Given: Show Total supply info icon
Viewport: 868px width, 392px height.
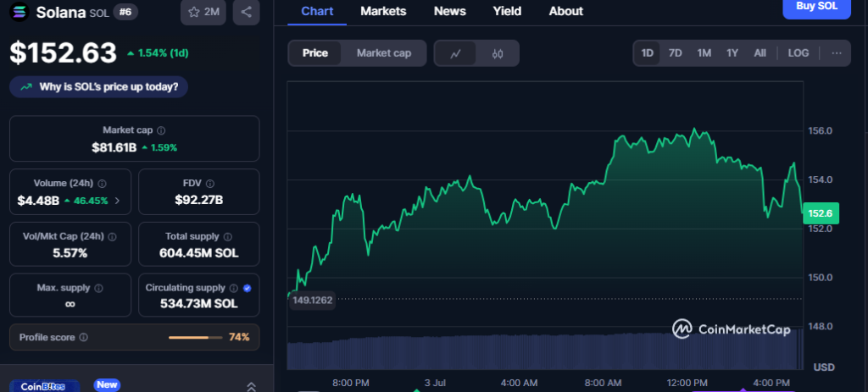Looking at the screenshot, I should pos(228,236).
